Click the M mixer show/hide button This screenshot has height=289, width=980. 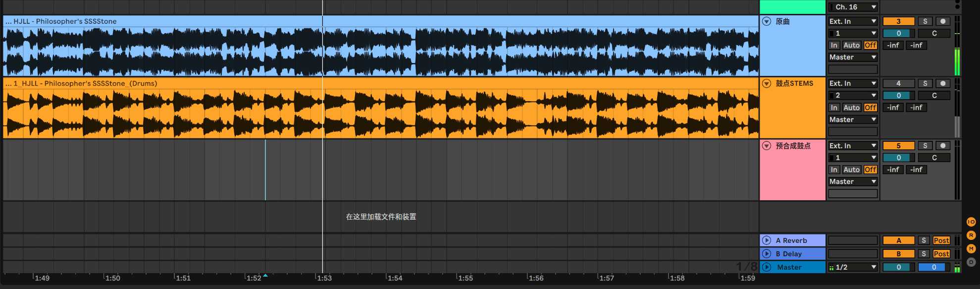971,249
